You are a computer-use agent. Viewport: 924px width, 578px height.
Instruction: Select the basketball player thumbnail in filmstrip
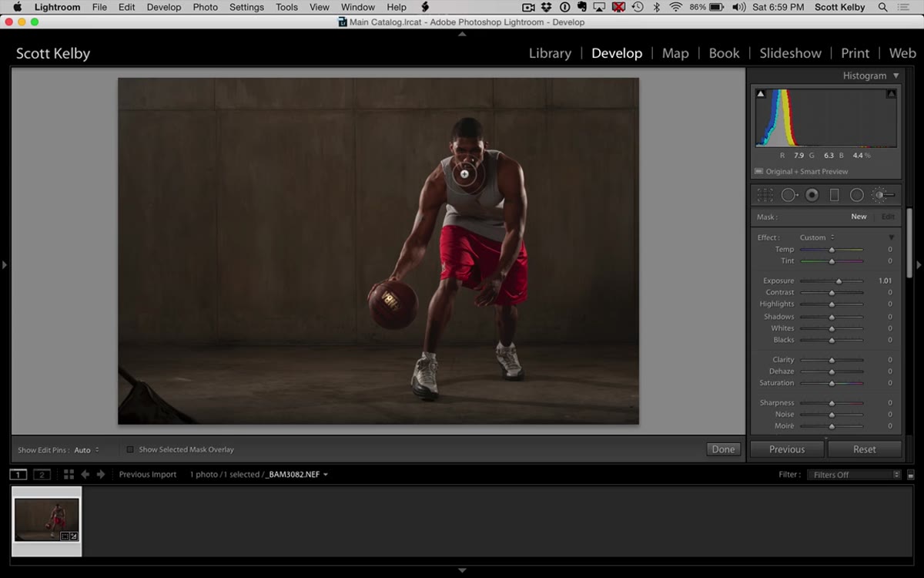pyautogui.click(x=47, y=520)
